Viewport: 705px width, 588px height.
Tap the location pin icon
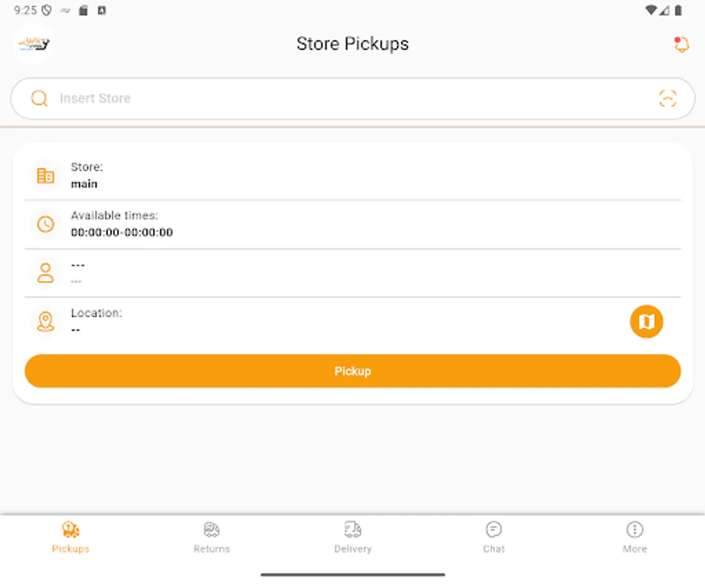(45, 321)
